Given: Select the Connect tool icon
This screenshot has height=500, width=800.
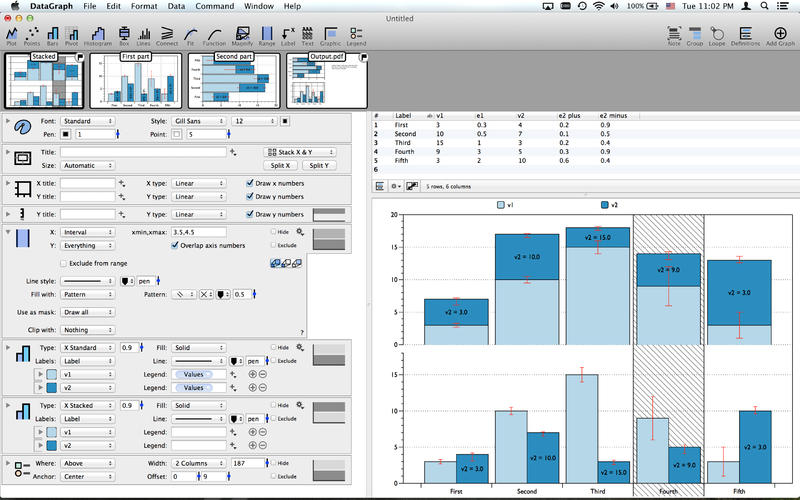Looking at the screenshot, I should coord(166,36).
